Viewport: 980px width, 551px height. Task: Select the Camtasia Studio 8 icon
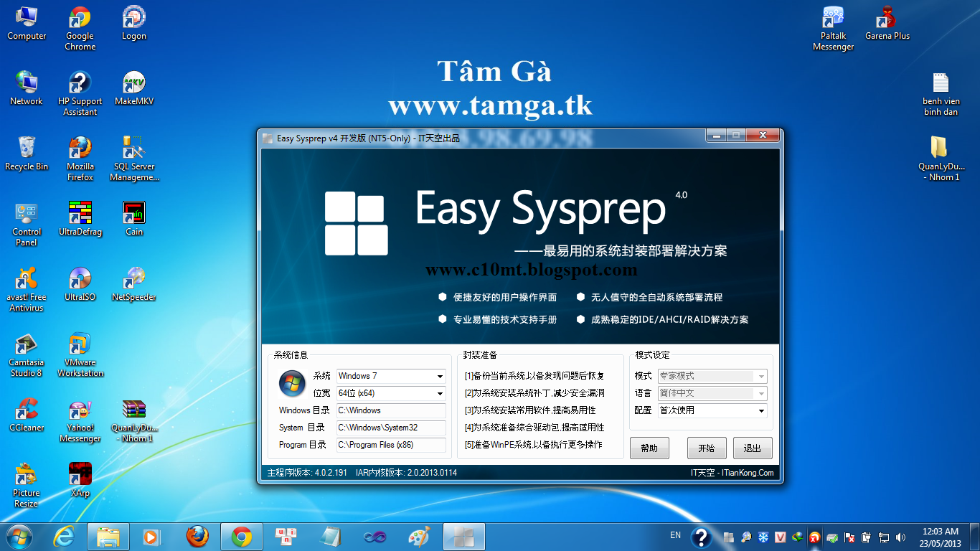(27, 355)
